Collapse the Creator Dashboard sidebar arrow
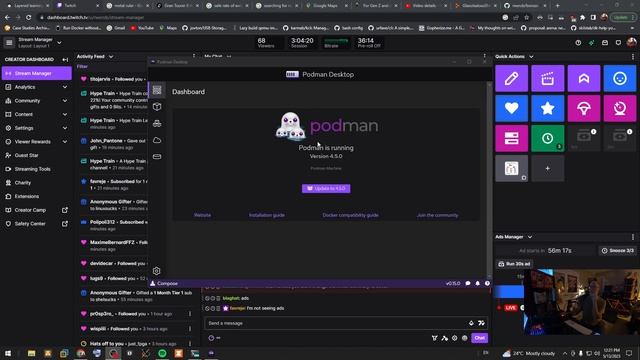 point(65,60)
